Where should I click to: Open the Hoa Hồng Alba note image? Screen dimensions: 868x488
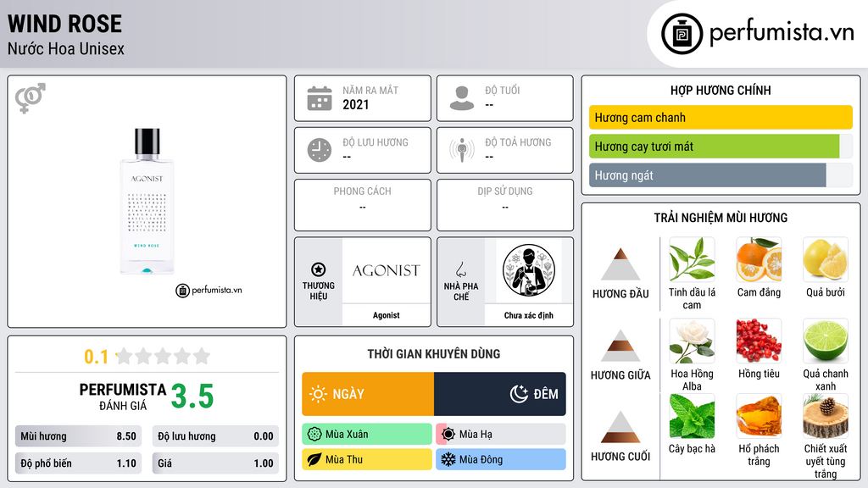(692, 341)
